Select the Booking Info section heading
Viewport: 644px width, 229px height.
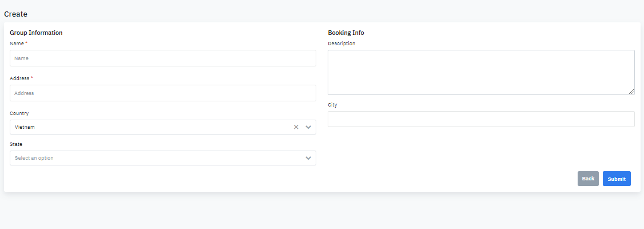coord(345,33)
